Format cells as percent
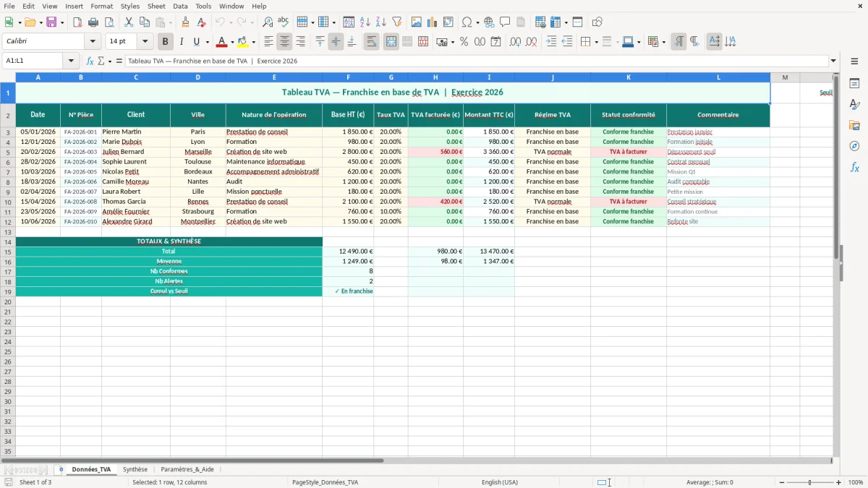This screenshot has height=488, width=868. 464,42
